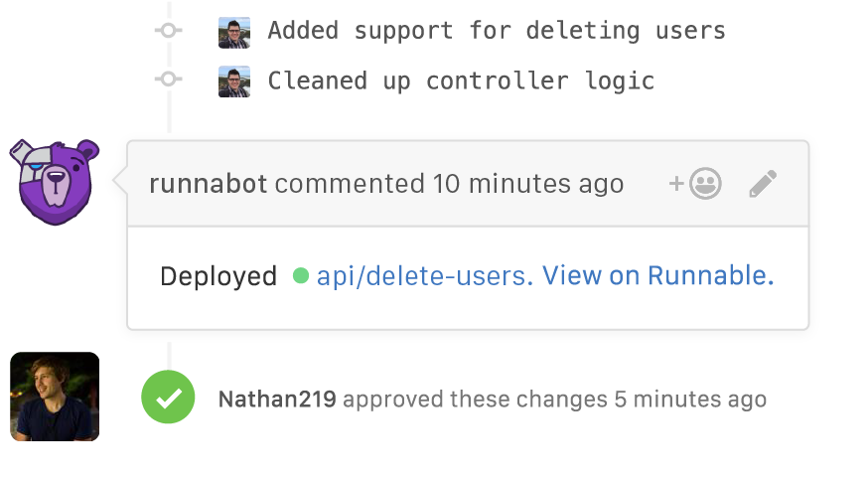Click 'View on Runnable.' link
Viewport: 868px width, 481px height.
click(657, 275)
